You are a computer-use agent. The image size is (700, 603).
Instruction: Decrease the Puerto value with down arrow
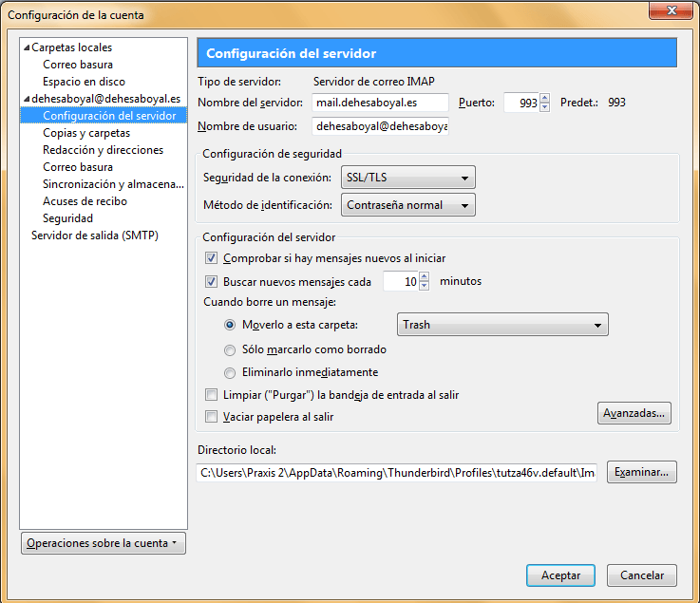pyautogui.click(x=544, y=107)
